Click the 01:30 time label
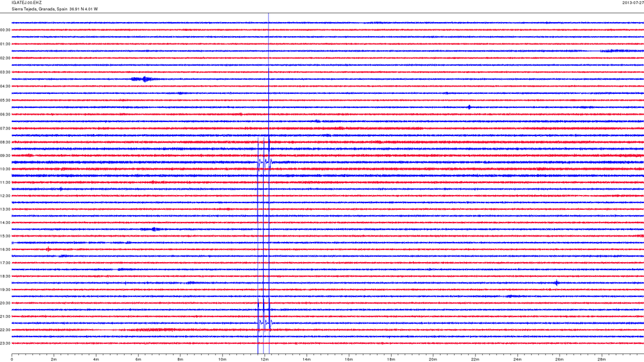Viewport: 644px width, 362px height. click(5, 44)
